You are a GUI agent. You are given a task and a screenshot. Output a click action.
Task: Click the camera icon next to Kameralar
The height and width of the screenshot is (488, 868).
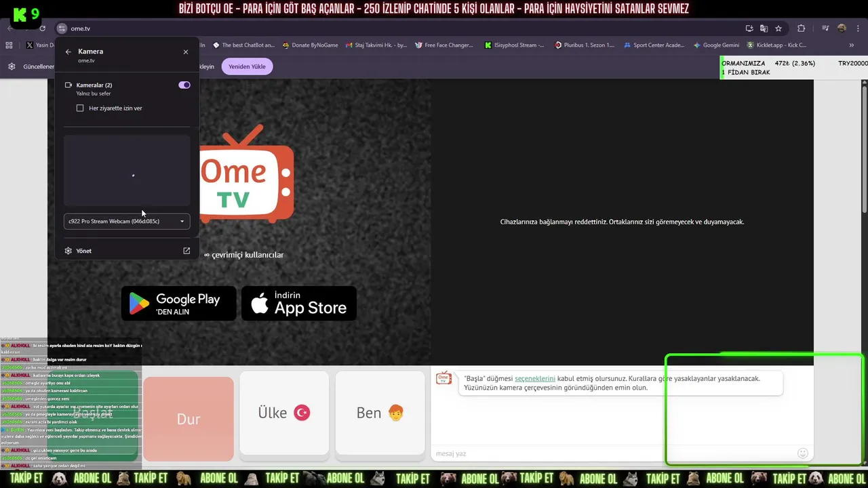point(68,85)
